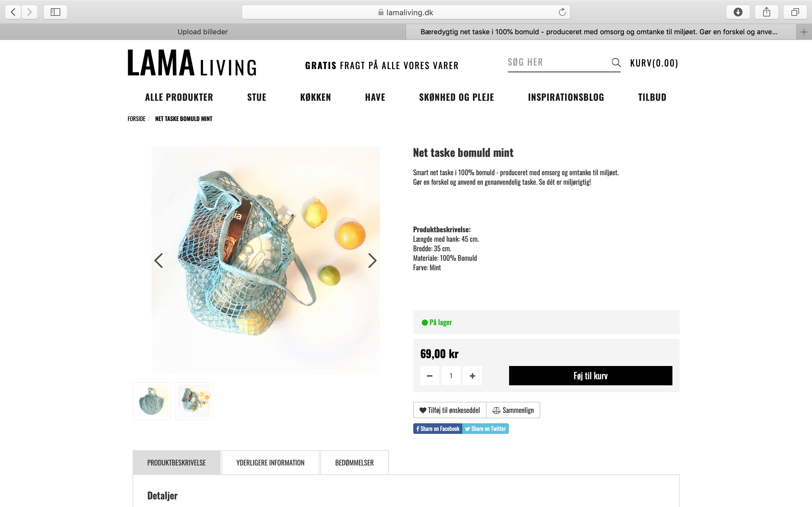
Task: Click the search magnifier icon
Action: tap(616, 63)
